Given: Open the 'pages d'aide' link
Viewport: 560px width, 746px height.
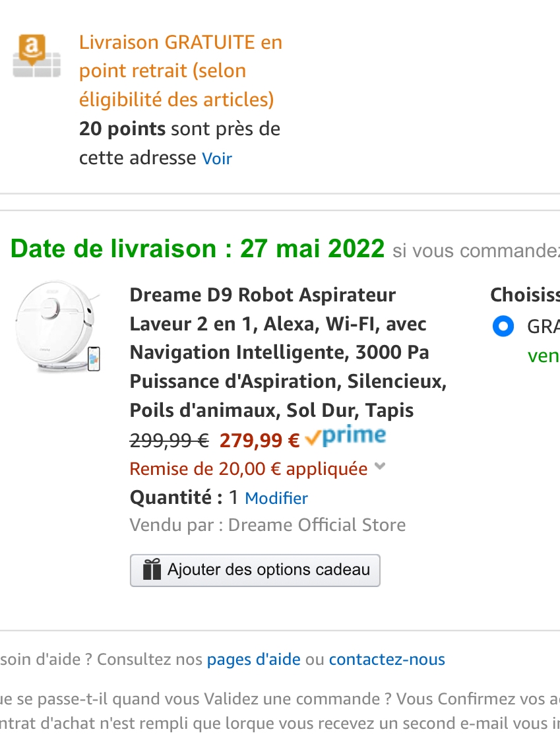Looking at the screenshot, I should tap(253, 659).
